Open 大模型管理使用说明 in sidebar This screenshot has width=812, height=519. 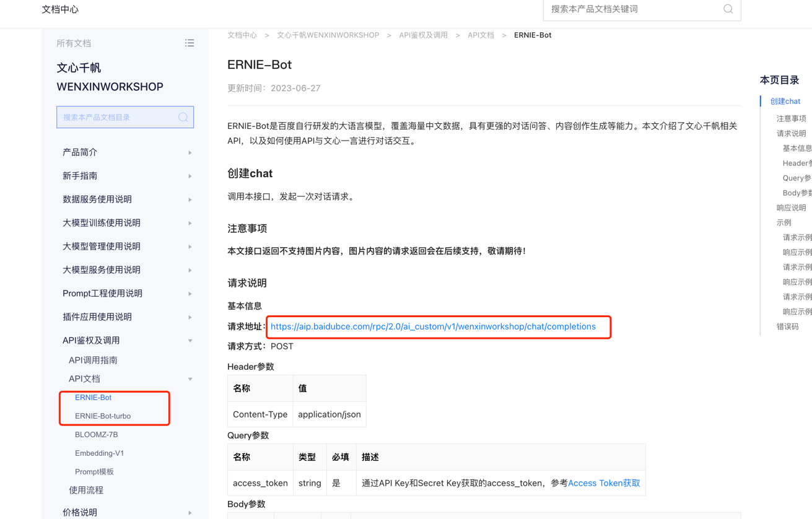(102, 246)
